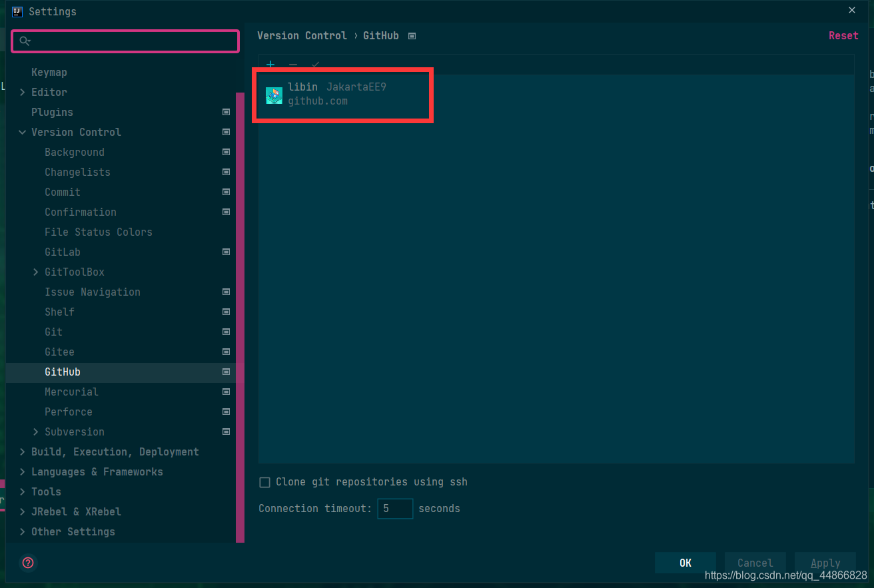874x588 pixels.
Task: Select the Confirmation settings item
Action: tap(81, 212)
